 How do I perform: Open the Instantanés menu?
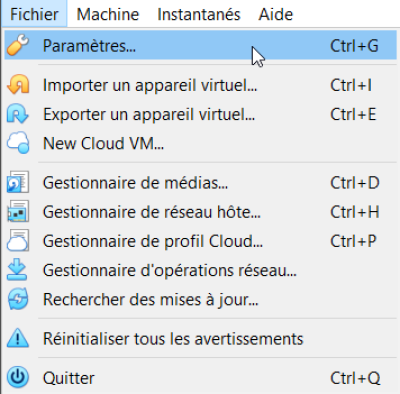[x=199, y=14]
